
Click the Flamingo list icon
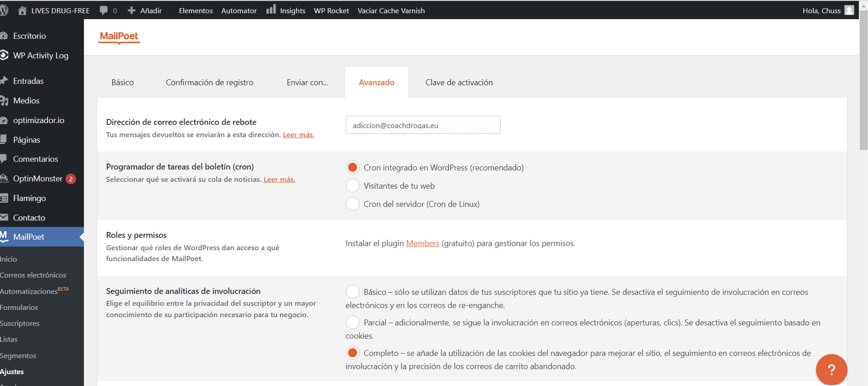coord(4,198)
